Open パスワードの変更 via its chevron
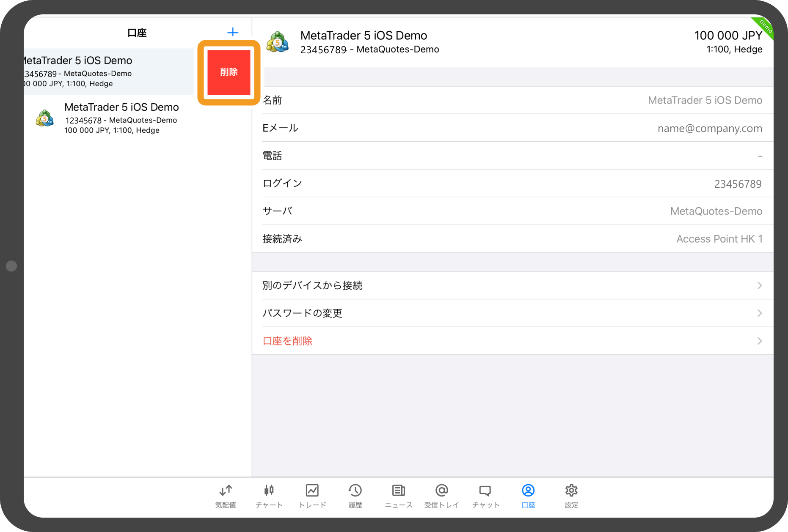 click(759, 313)
